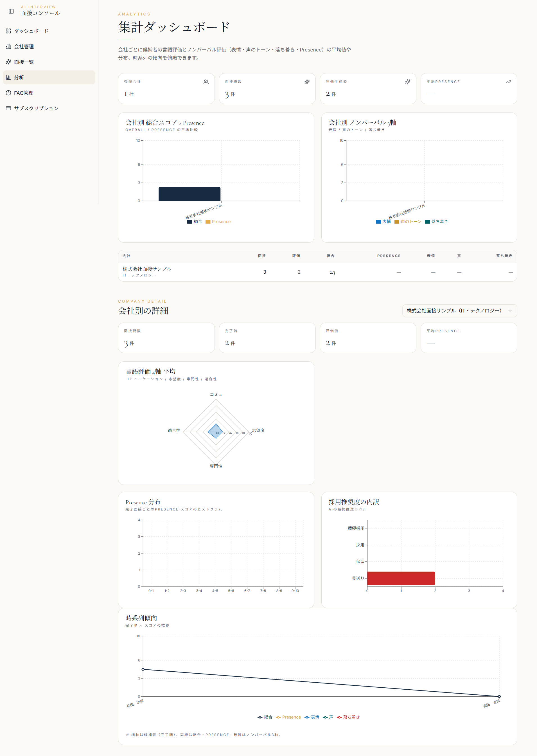This screenshot has height=756, width=537.
Task: Click the Presence legend swatch in bar chart
Action: point(208,222)
